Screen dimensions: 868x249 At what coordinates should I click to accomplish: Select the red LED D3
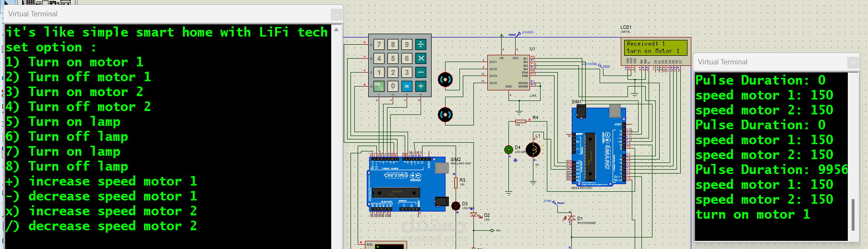tap(456, 206)
